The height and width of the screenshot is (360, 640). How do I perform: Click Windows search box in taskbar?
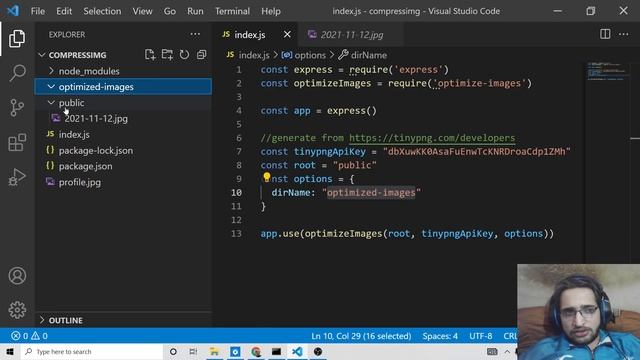(92, 351)
